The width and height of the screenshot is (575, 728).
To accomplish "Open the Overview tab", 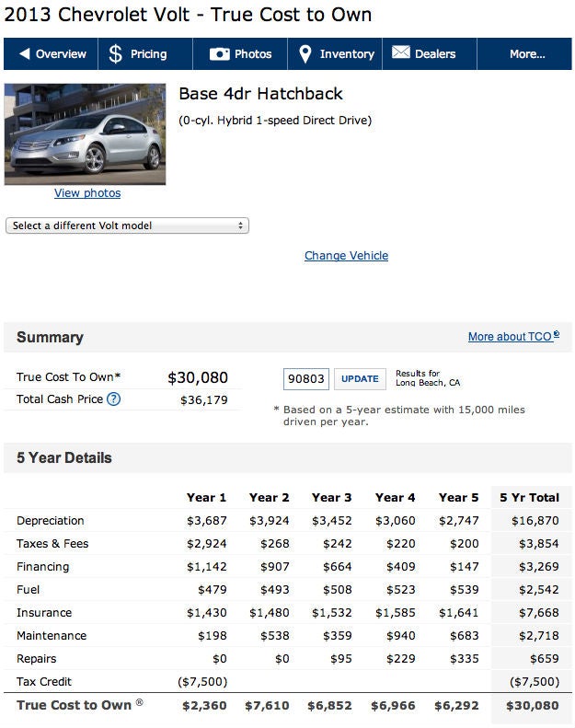I will pos(51,54).
